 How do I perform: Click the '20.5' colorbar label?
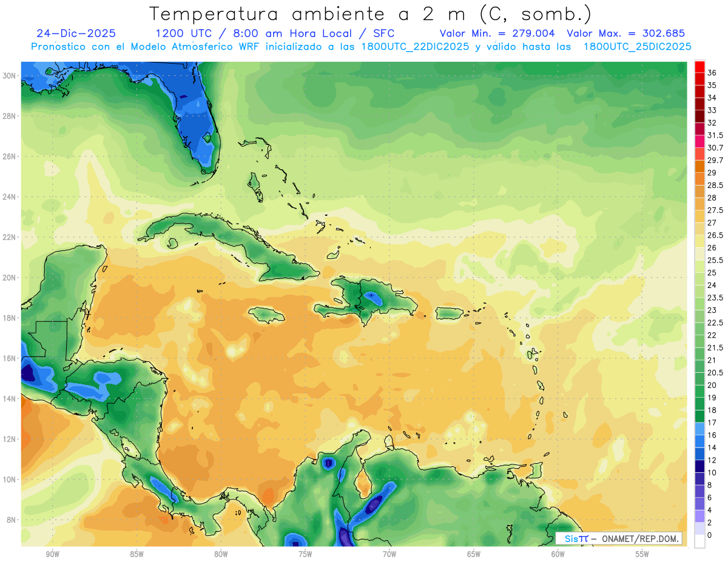715,372
